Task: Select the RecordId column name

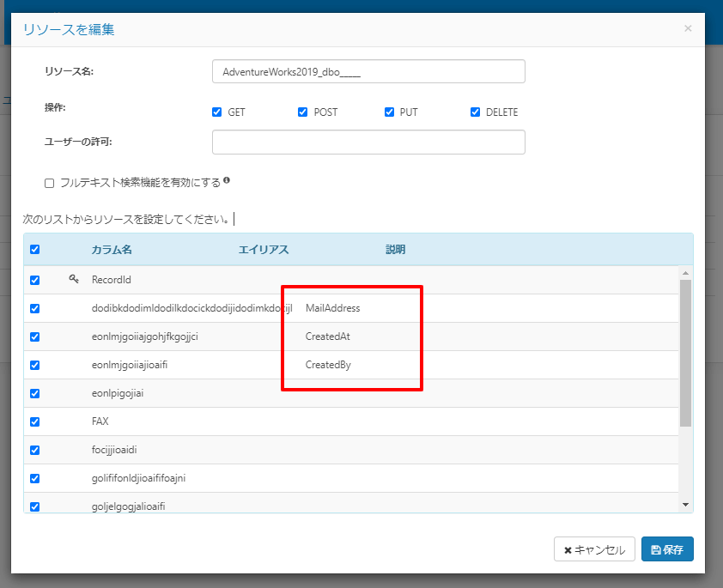Action: pyautogui.click(x=111, y=280)
